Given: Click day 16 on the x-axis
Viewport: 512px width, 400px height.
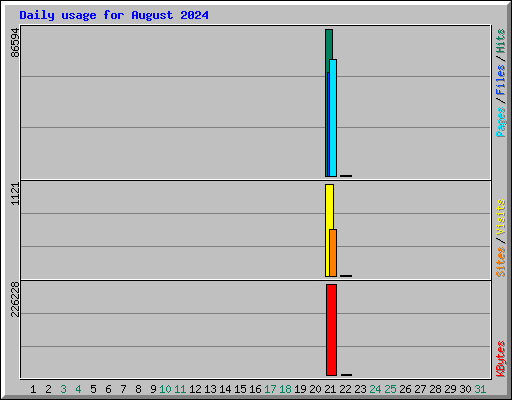Looking at the screenshot, I should tap(255, 389).
